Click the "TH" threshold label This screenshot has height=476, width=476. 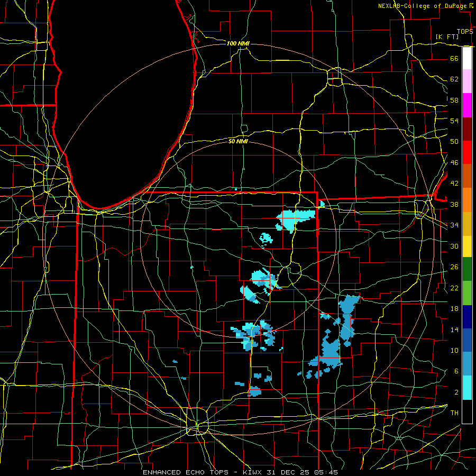point(454,413)
